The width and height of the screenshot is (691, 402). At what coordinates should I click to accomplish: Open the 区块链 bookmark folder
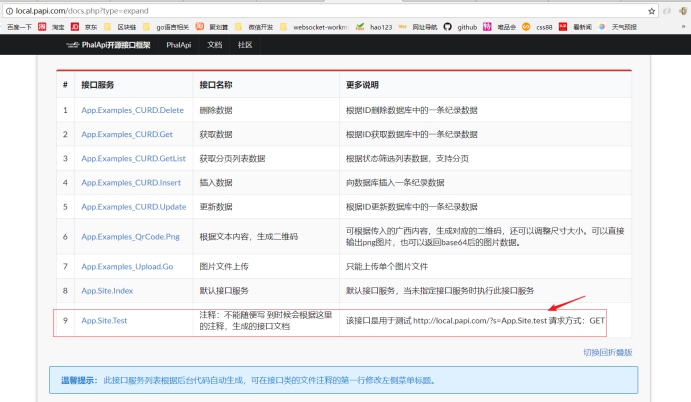[120, 27]
